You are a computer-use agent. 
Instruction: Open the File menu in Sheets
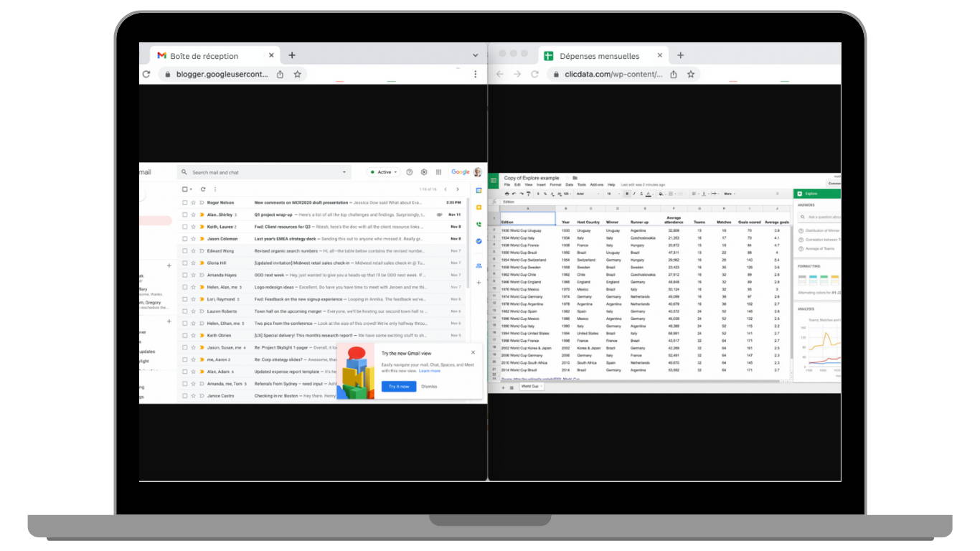[507, 184]
